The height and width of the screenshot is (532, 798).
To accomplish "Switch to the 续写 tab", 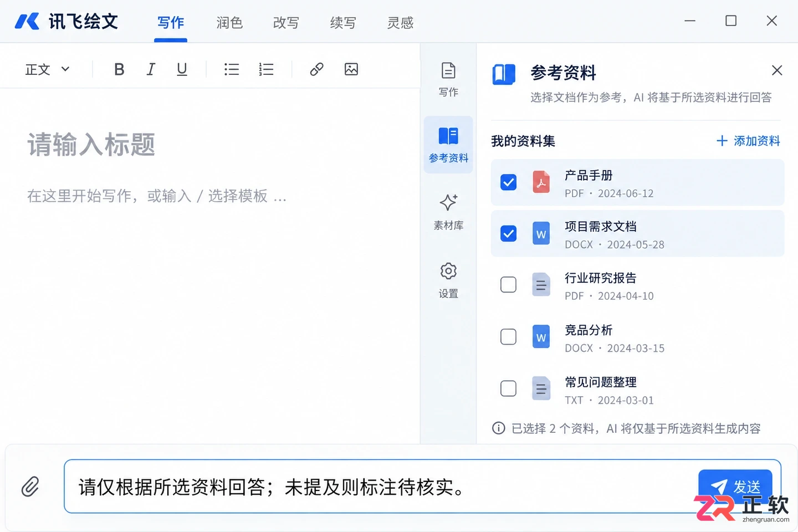I will [x=343, y=23].
